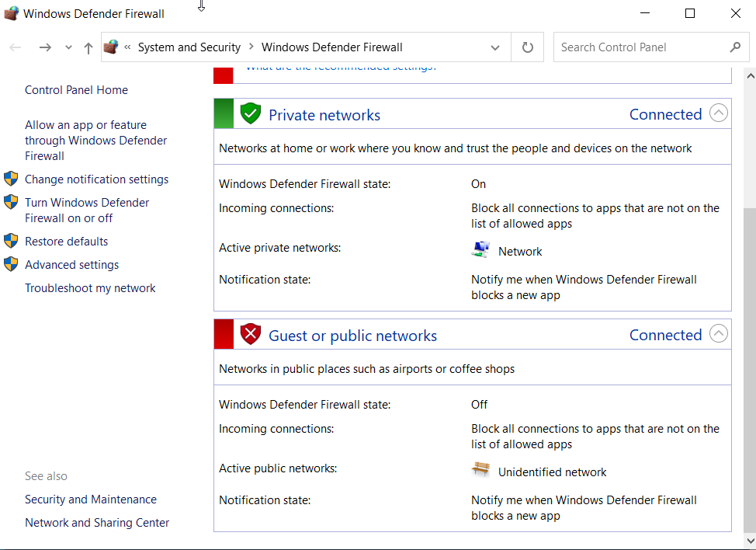
Task: Collapse the Guest or public networks section
Action: [718, 333]
